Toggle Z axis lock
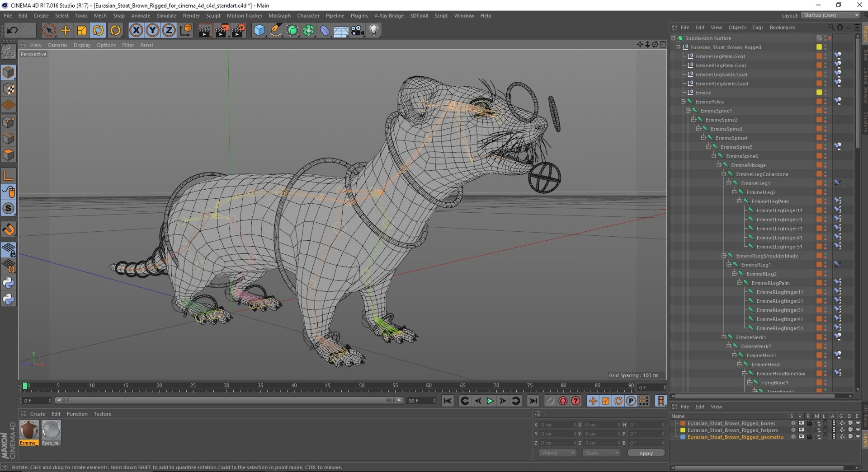Screen dimensions: 868x472 [169, 30]
